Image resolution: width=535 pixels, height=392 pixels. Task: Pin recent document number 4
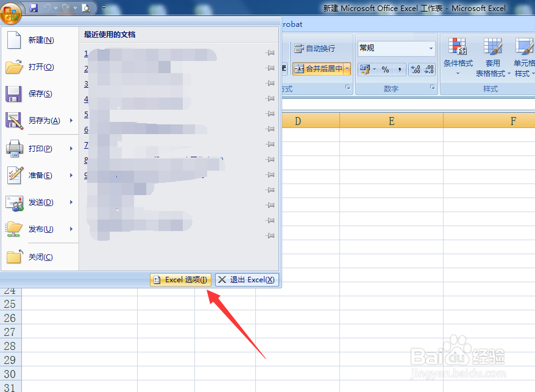pyautogui.click(x=270, y=99)
